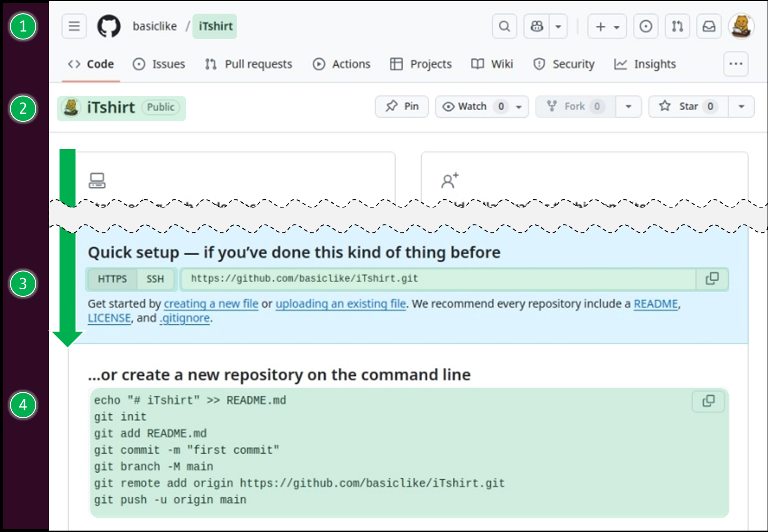Click the 'git init' command line
The width and height of the screenshot is (768, 532).
(120, 417)
